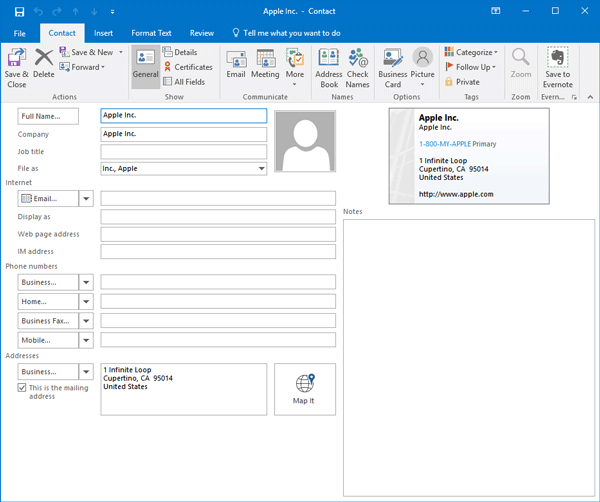Click Check Names icon
Image resolution: width=600 pixels, height=502 pixels.
(357, 68)
